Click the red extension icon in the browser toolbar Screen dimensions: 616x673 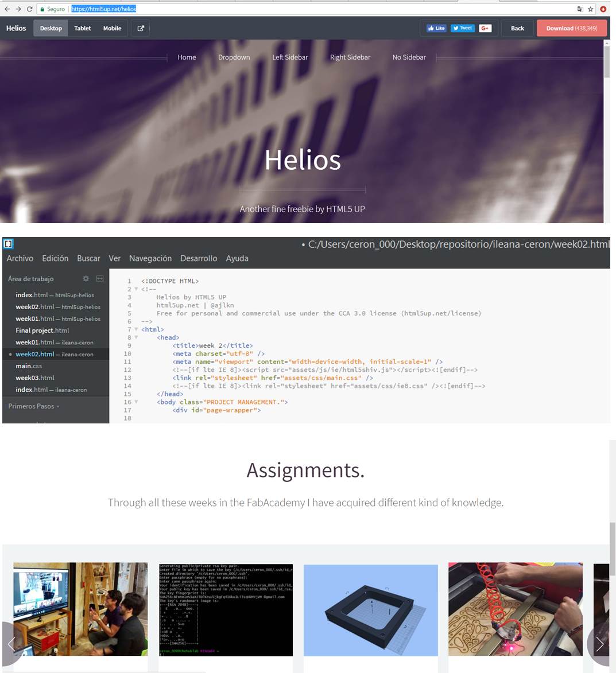pos(603,9)
